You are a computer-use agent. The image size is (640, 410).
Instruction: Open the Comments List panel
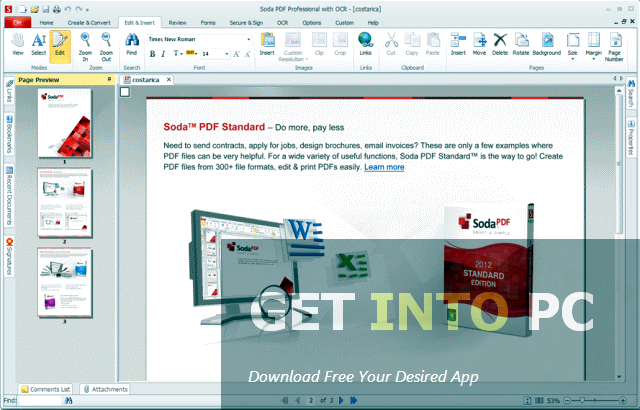45,389
